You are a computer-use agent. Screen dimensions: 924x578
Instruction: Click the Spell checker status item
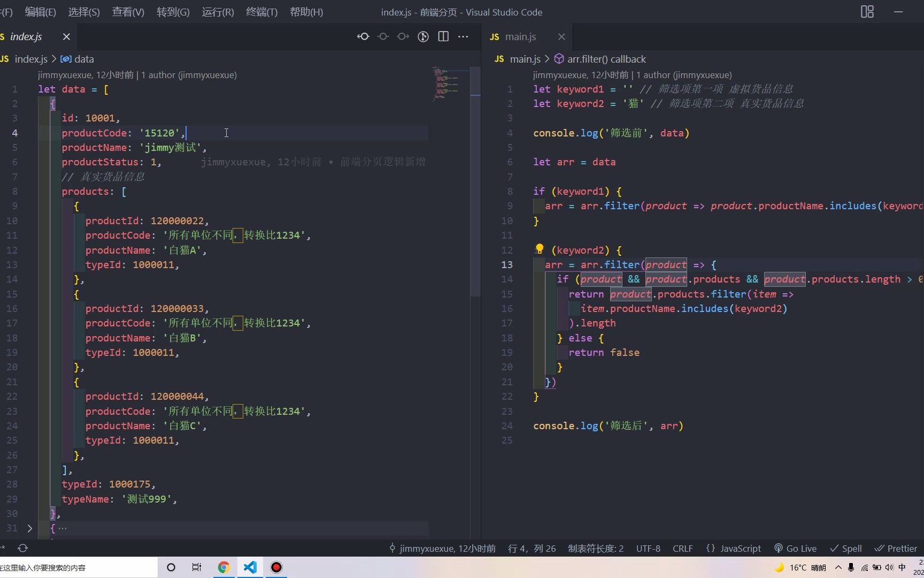(x=845, y=548)
